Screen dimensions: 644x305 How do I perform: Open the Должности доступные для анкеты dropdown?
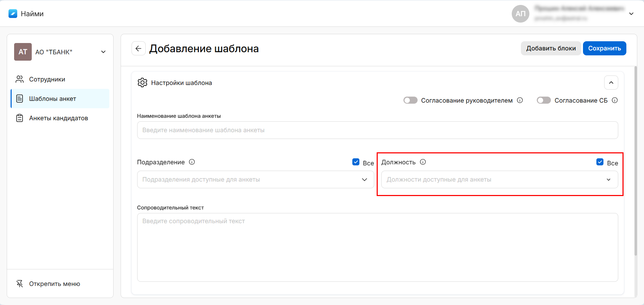click(499, 179)
